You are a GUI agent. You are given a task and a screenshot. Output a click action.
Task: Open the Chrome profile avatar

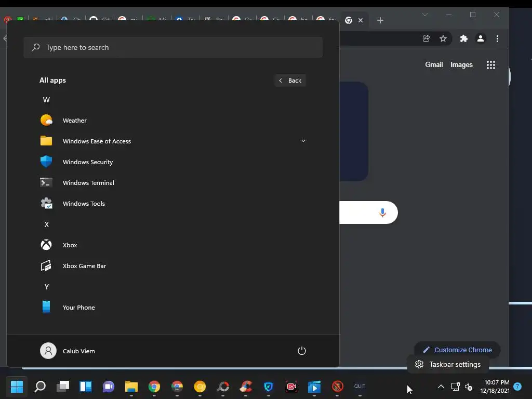coord(481,38)
